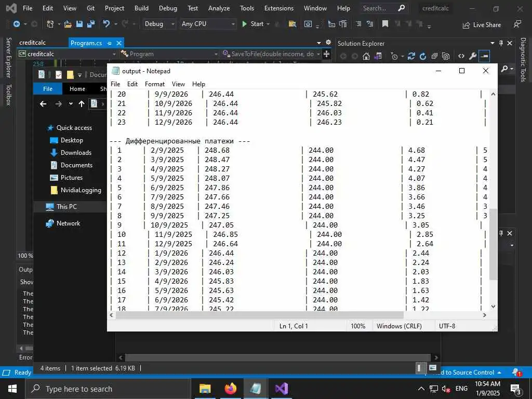This screenshot has width=532, height=399.
Task: Toggle auto-hide pin on Solution Explorer
Action: tap(501, 43)
